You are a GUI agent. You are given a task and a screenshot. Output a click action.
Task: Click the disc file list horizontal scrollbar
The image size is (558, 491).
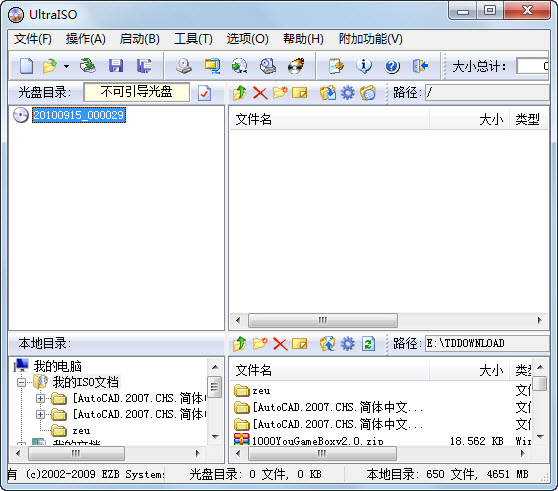pyautogui.click(x=389, y=320)
